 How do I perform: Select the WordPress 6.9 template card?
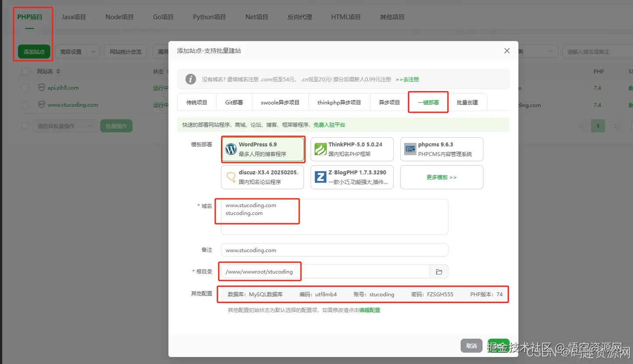click(x=262, y=149)
